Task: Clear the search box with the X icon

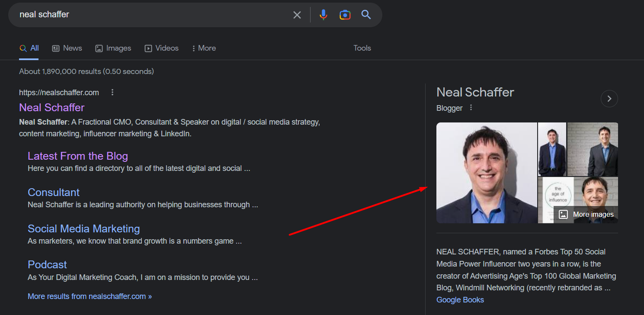Action: pyautogui.click(x=297, y=15)
